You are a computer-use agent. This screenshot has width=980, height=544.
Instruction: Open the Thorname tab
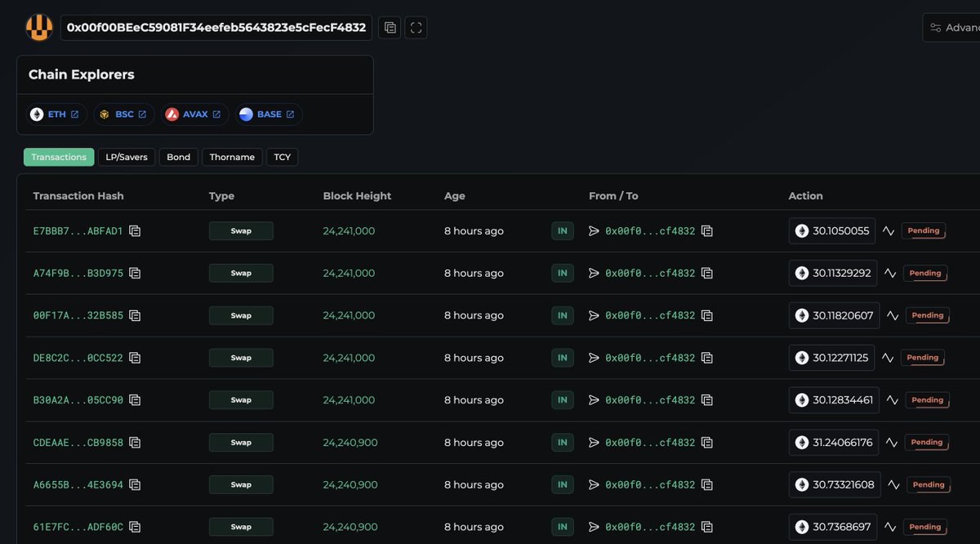tap(232, 157)
